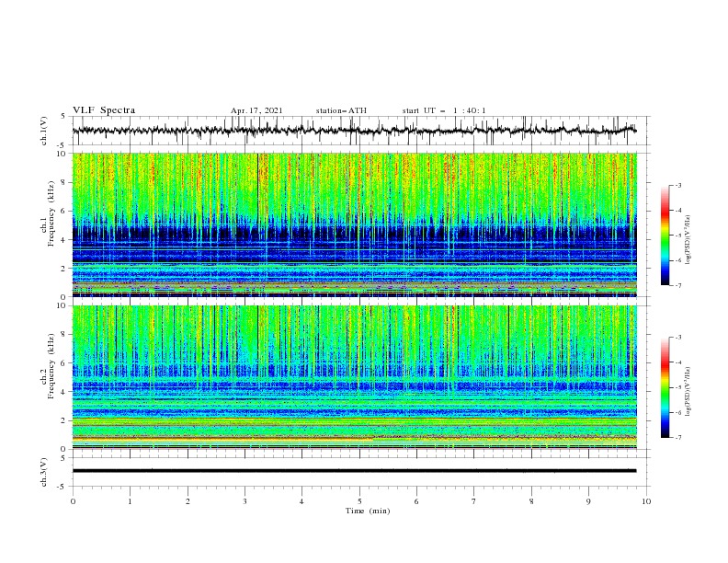The width and height of the screenshot is (728, 563).
Task: Click the ch.2 color bar 'log(PSD)(V²/Hz)' label
Action: (x=689, y=392)
